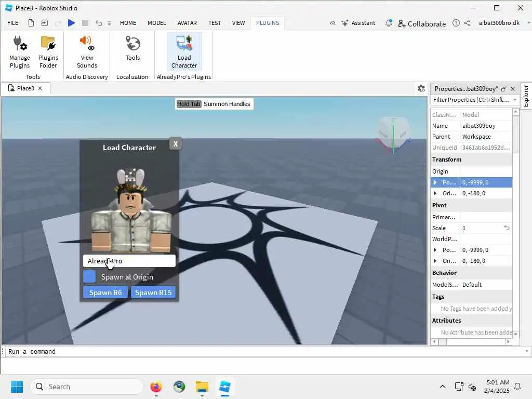Screen dimensions: 532x399
Task: Open the FILE menu
Action: point(13,23)
